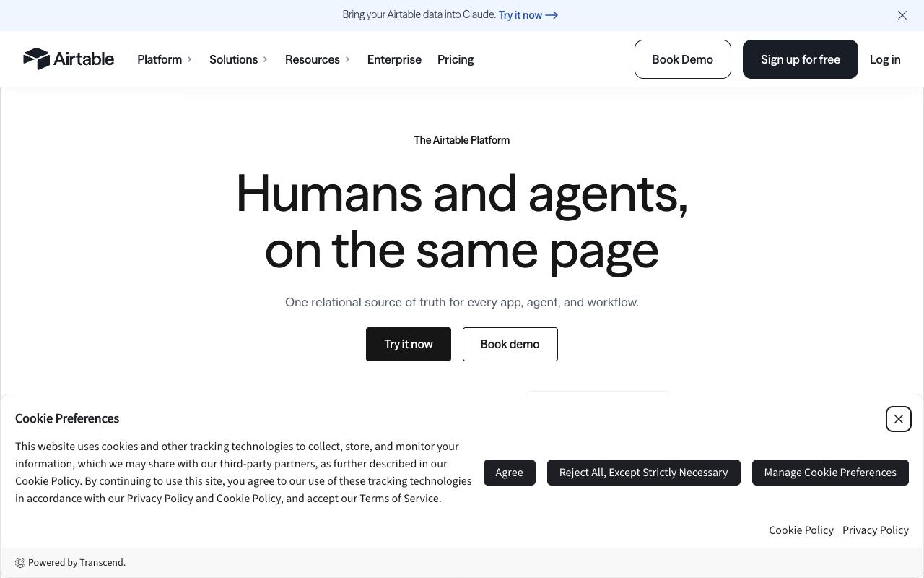Viewport: 924px width, 578px height.
Task: Close the Cookie Preferences dialog
Action: (x=899, y=419)
